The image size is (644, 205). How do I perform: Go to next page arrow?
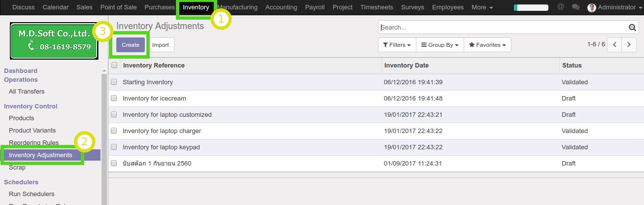(629, 44)
